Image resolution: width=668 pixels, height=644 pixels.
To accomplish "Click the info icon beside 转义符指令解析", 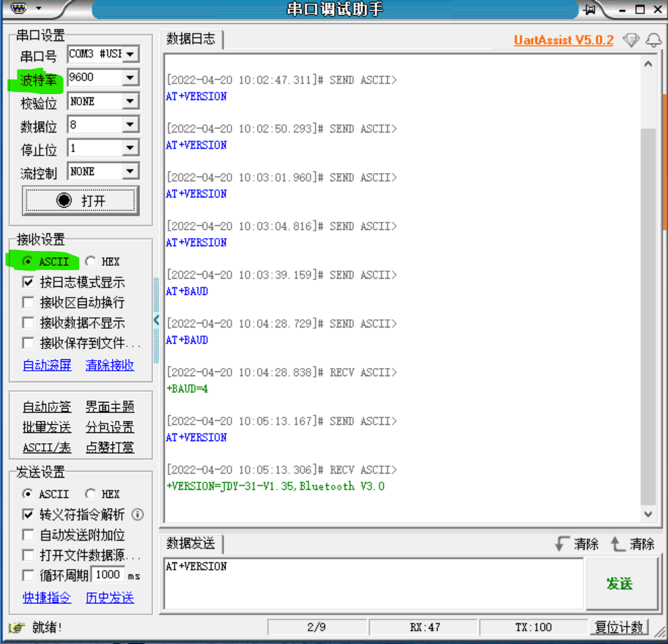I will [x=137, y=514].
